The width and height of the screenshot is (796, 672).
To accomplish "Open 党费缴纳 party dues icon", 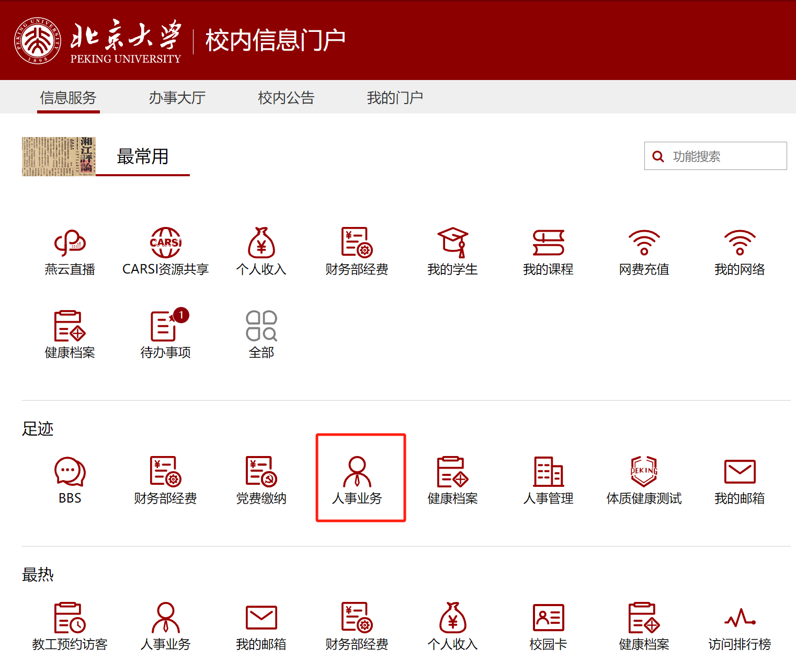I will (x=261, y=472).
